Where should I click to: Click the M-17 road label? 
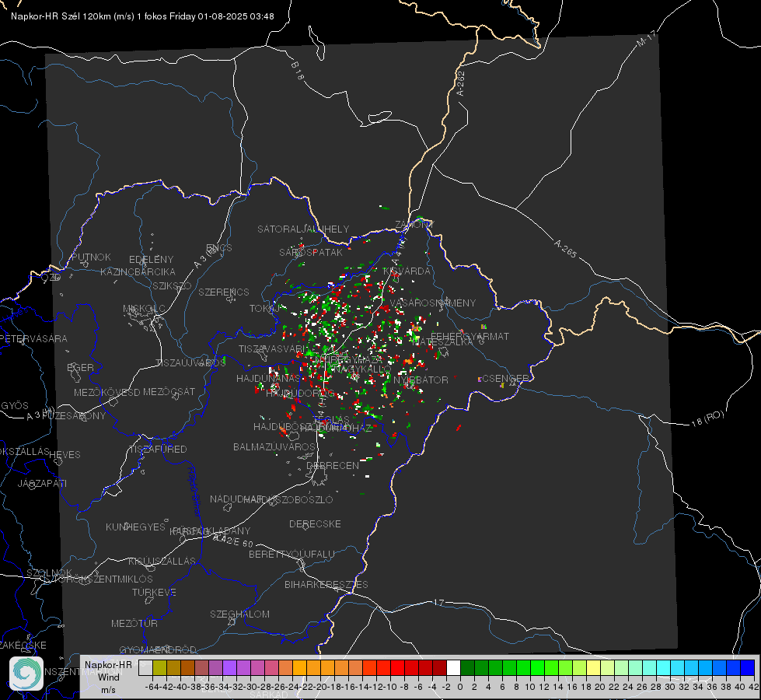coord(646,39)
